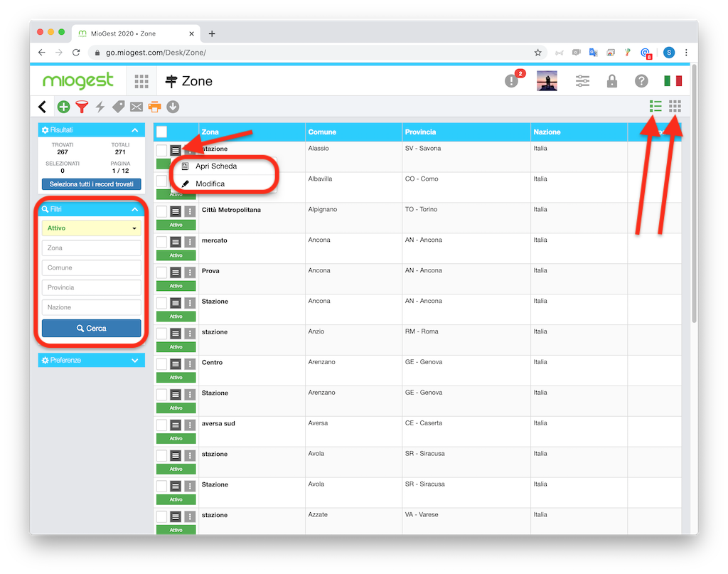The height and width of the screenshot is (574, 728).
Task: Go back with the toolbar left chevron
Action: [x=42, y=107]
